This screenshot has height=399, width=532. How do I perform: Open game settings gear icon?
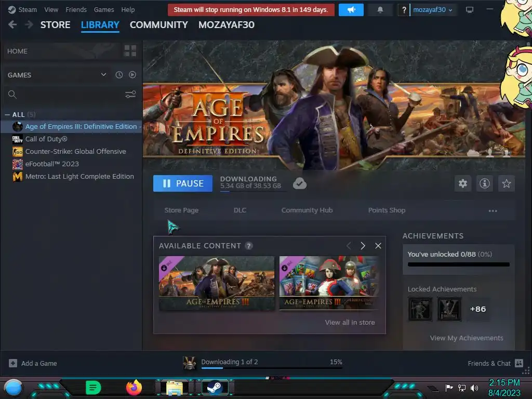pos(463,183)
